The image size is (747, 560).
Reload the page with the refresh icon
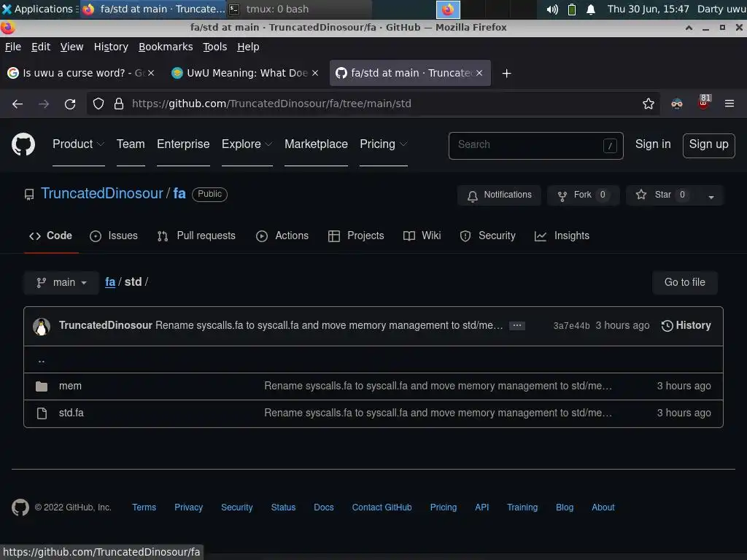point(70,104)
